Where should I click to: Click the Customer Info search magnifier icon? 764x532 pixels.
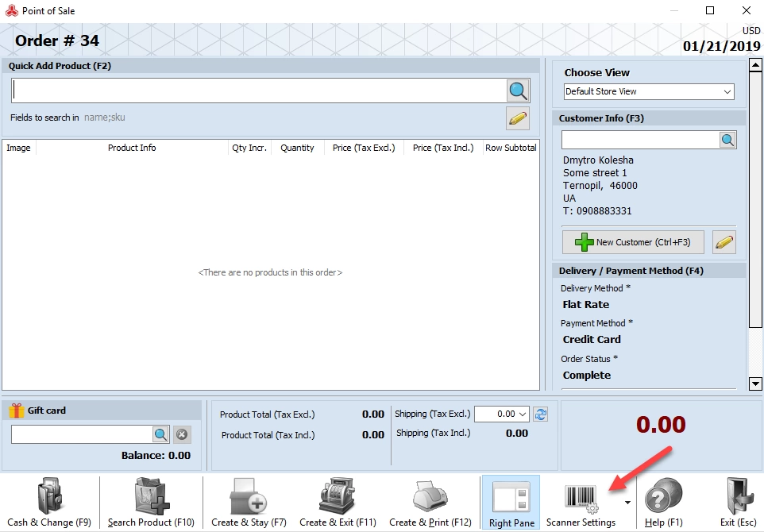727,140
